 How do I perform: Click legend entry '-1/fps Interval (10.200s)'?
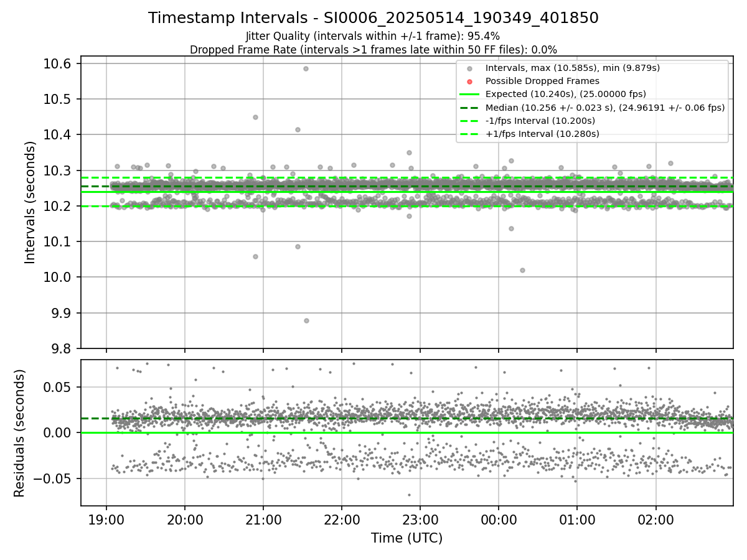(x=540, y=121)
